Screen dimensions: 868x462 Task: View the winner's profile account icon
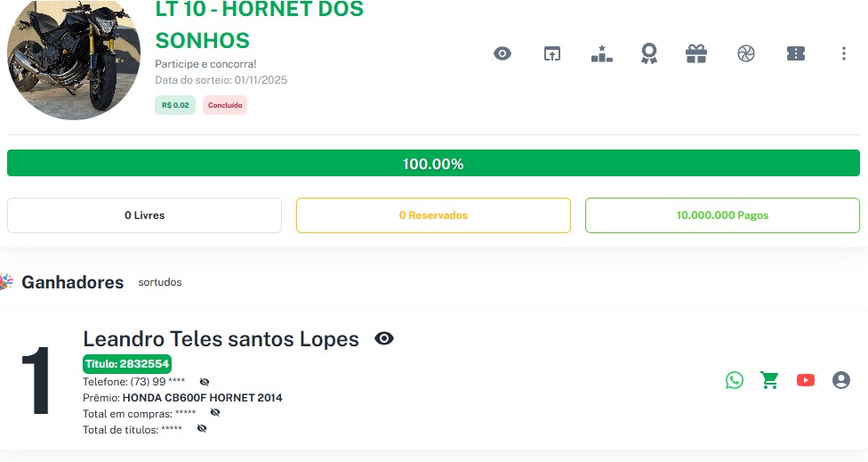(x=841, y=380)
